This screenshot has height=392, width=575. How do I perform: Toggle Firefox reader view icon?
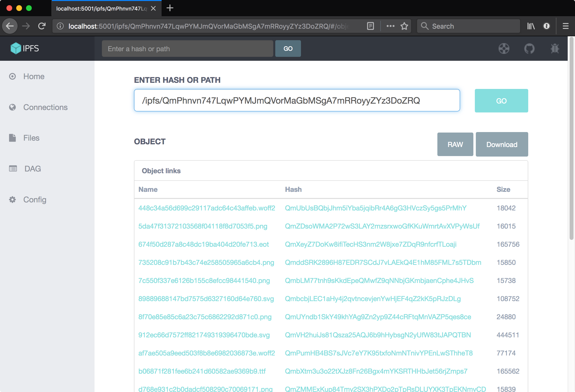pyautogui.click(x=370, y=26)
